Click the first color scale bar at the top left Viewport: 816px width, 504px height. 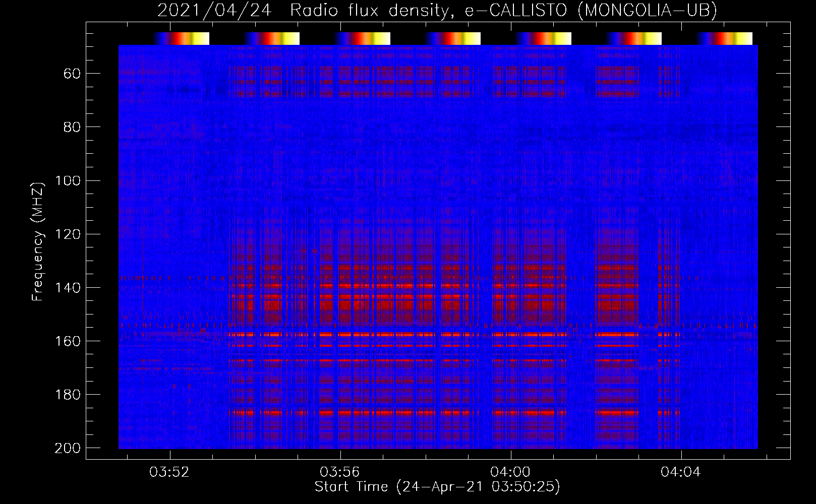click(x=182, y=38)
